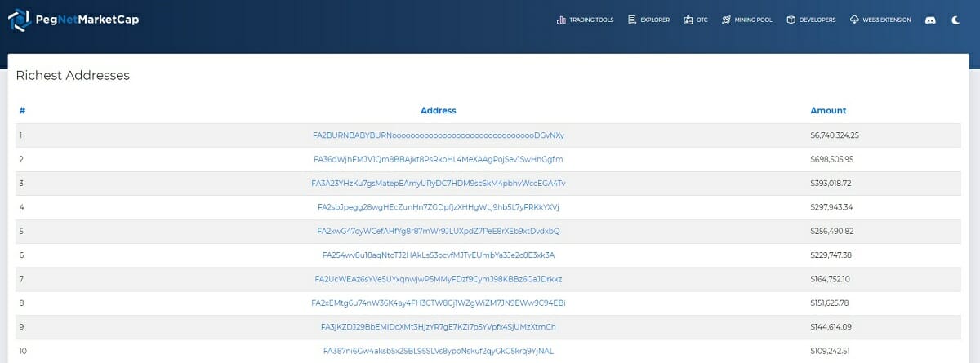Open the FA2BURNBABYBURN address link
980x363 pixels.
click(x=439, y=135)
